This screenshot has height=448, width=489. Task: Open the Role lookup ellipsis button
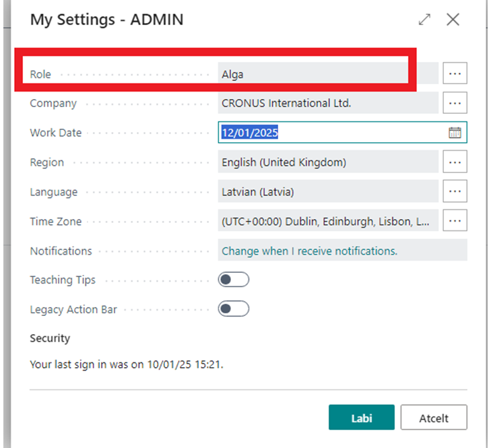[455, 73]
